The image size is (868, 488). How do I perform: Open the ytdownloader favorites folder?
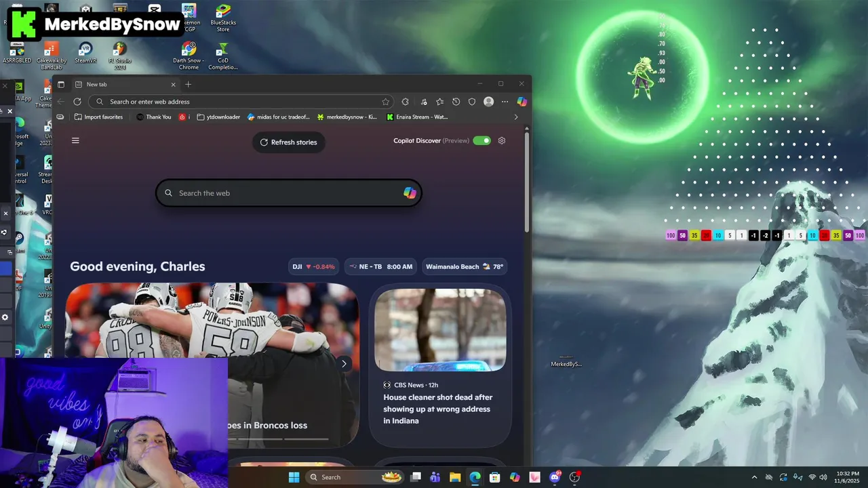[218, 117]
